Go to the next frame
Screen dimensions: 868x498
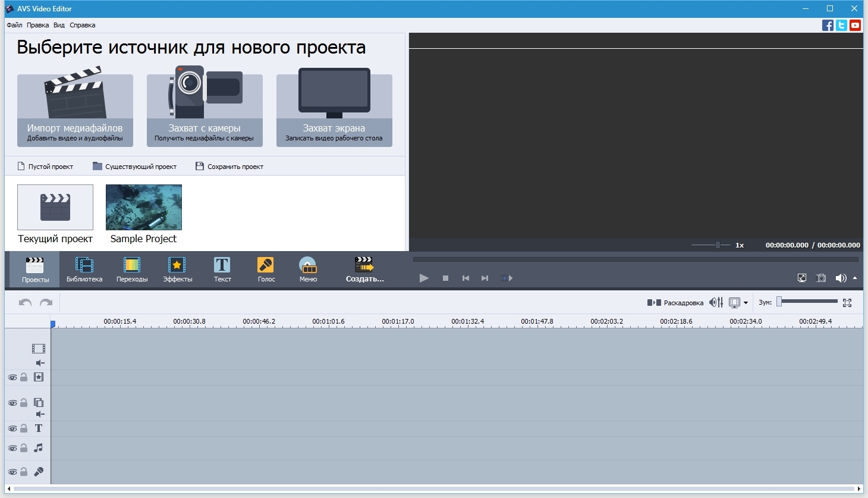pos(485,278)
